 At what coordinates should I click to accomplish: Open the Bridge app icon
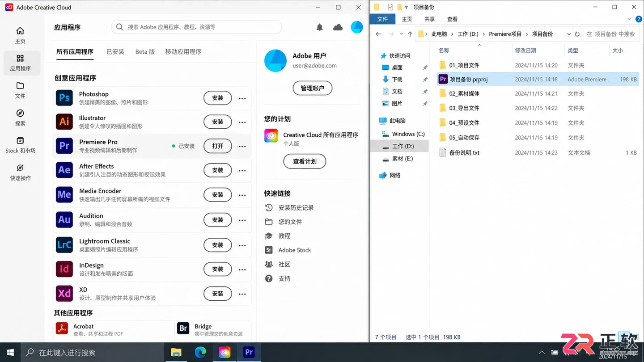[183, 329]
